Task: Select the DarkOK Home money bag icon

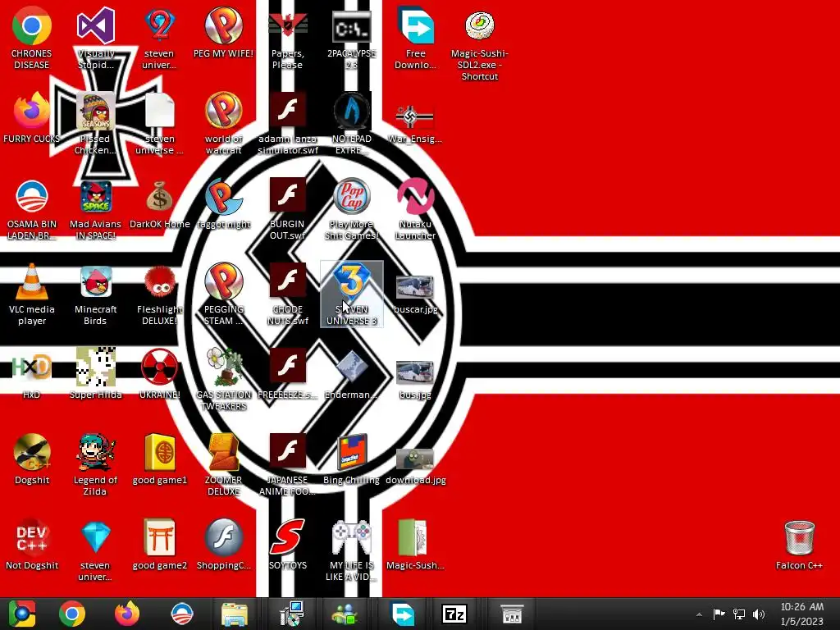Action: pyautogui.click(x=160, y=203)
